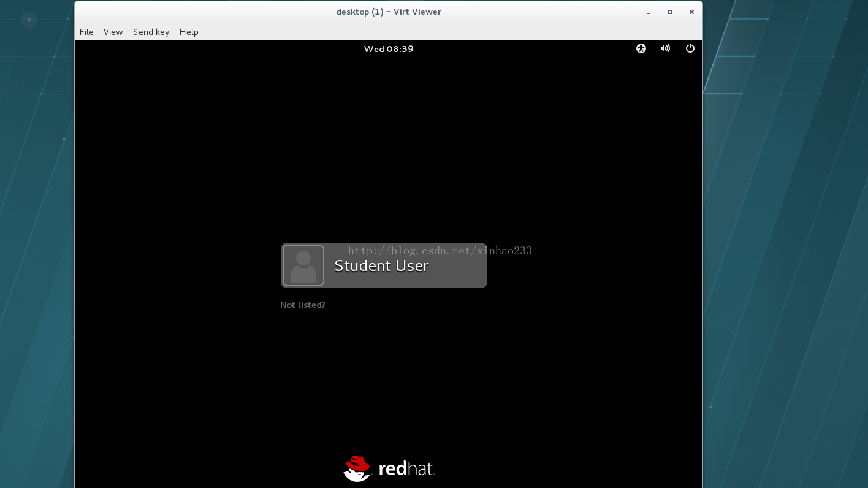
Task: Open the View menu
Action: coord(113,32)
